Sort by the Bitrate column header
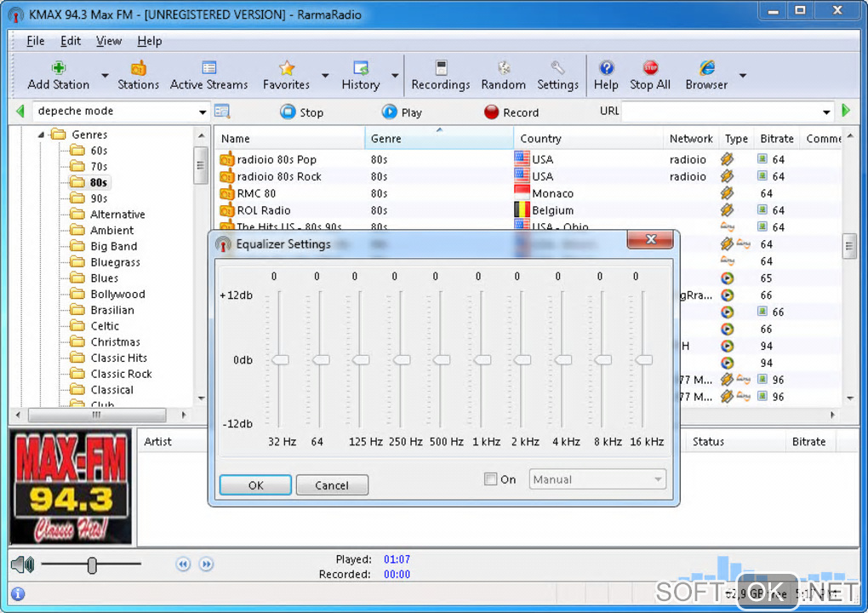This screenshot has height=613, width=868. (777, 139)
